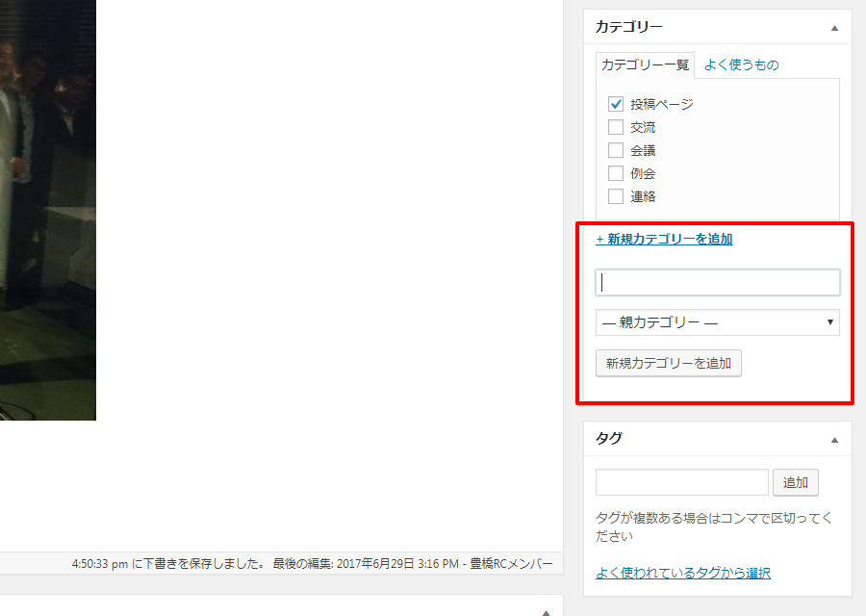Open the 親カテゴリー dropdown
Screen dimensions: 866x616
[x=717, y=322]
